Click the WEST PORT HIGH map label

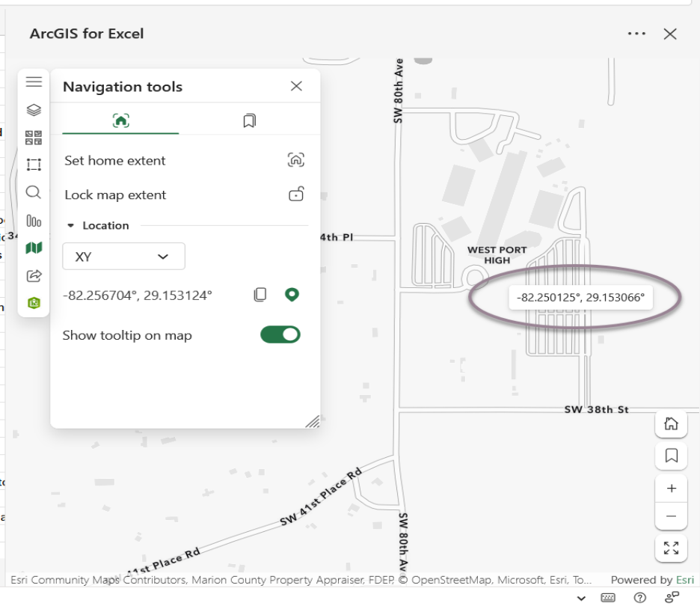coord(497,255)
